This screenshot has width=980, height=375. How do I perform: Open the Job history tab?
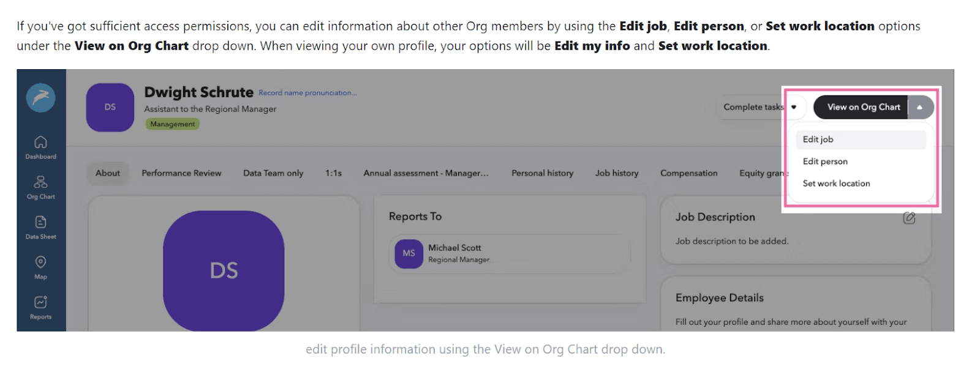pos(617,173)
